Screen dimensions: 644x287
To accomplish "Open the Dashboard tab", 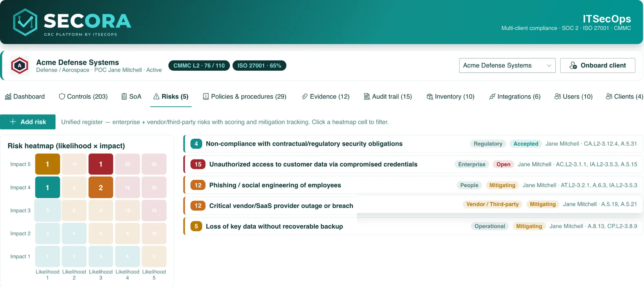I will pyautogui.click(x=25, y=96).
